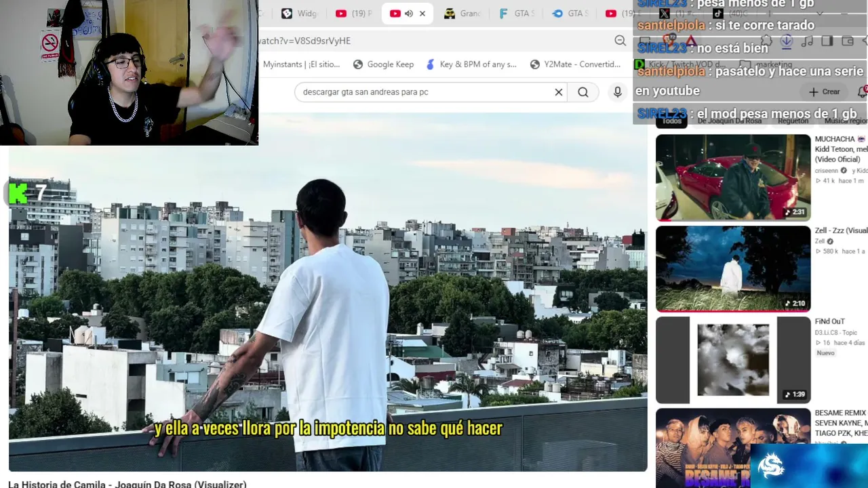Viewport: 868px width, 488px height.
Task: Open the browser zoom magnifier in address bar
Action: (620, 41)
